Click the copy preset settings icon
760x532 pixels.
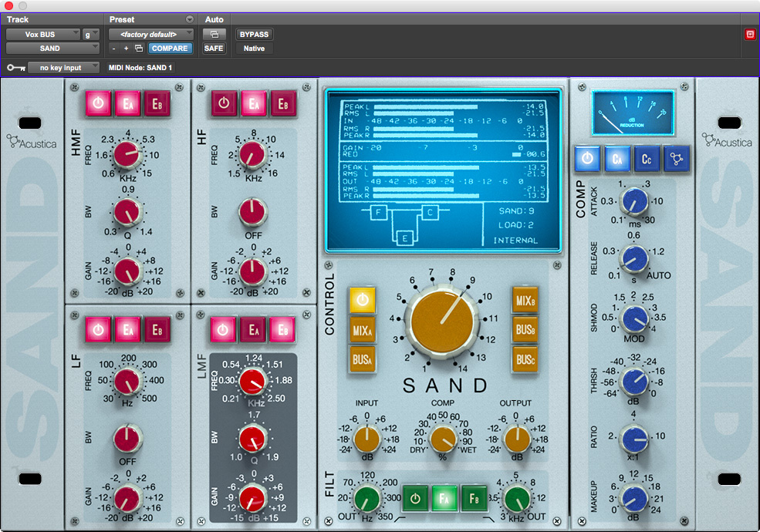pos(139,49)
